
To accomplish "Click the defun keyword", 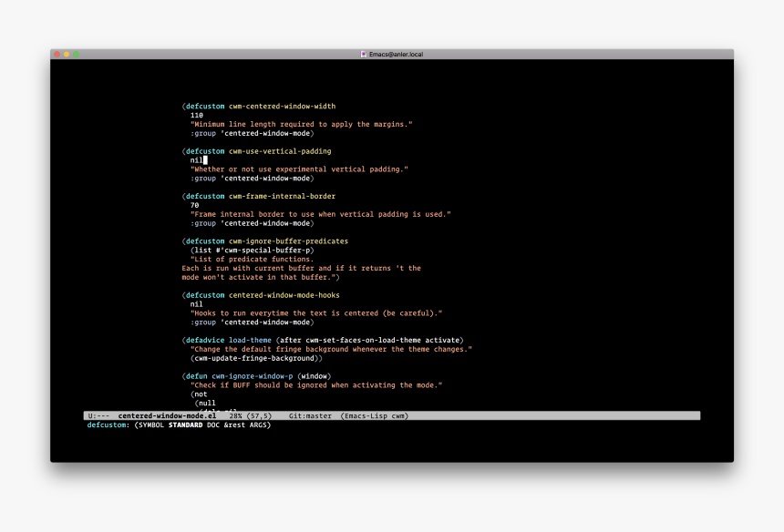I will click(197, 376).
